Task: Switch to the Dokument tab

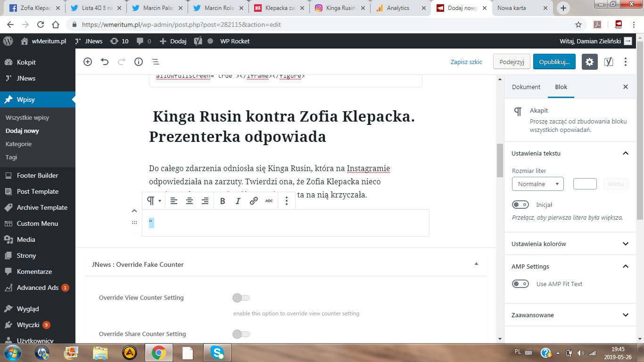Action: pos(526,87)
